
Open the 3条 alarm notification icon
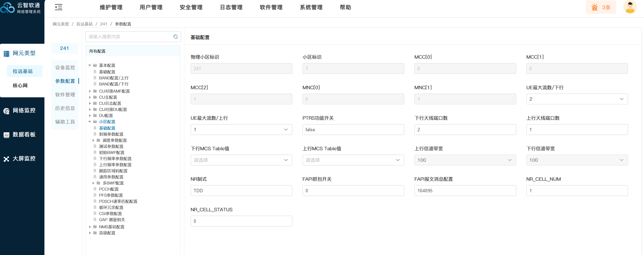[x=594, y=7]
